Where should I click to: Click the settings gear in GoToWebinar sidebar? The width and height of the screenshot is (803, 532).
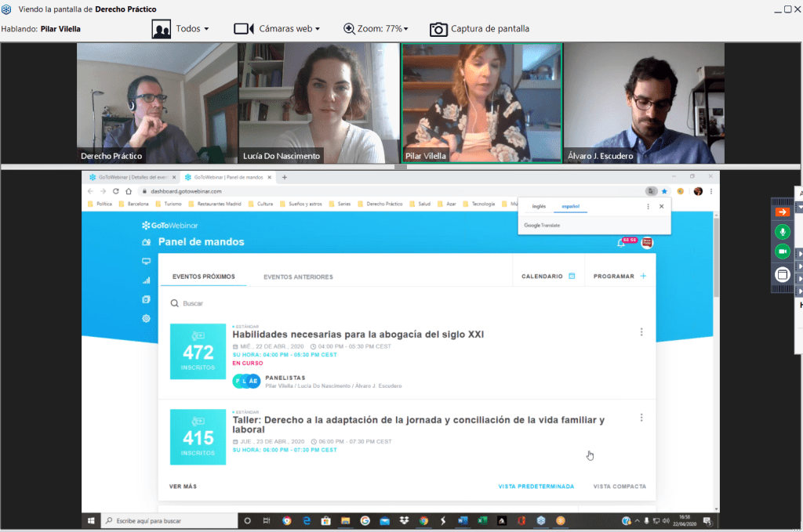click(x=146, y=318)
